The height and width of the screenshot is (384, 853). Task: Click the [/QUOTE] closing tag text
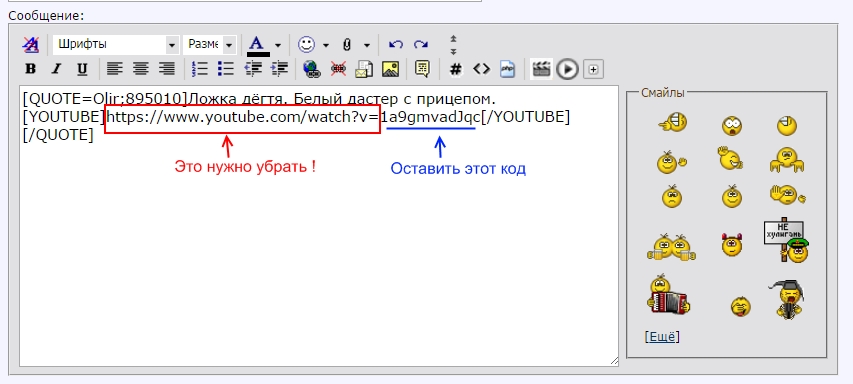[x=58, y=135]
